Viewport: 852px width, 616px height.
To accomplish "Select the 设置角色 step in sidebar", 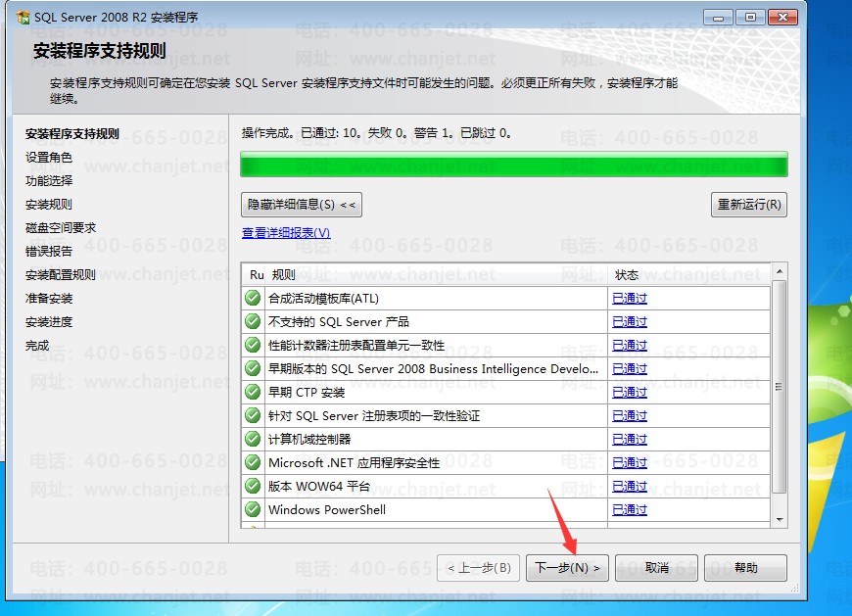I will click(x=49, y=158).
